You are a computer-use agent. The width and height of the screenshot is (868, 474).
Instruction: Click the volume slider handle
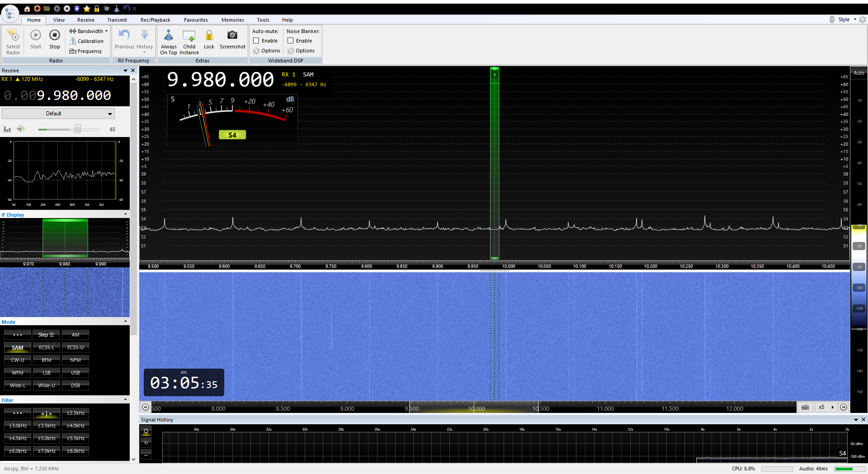(x=77, y=129)
